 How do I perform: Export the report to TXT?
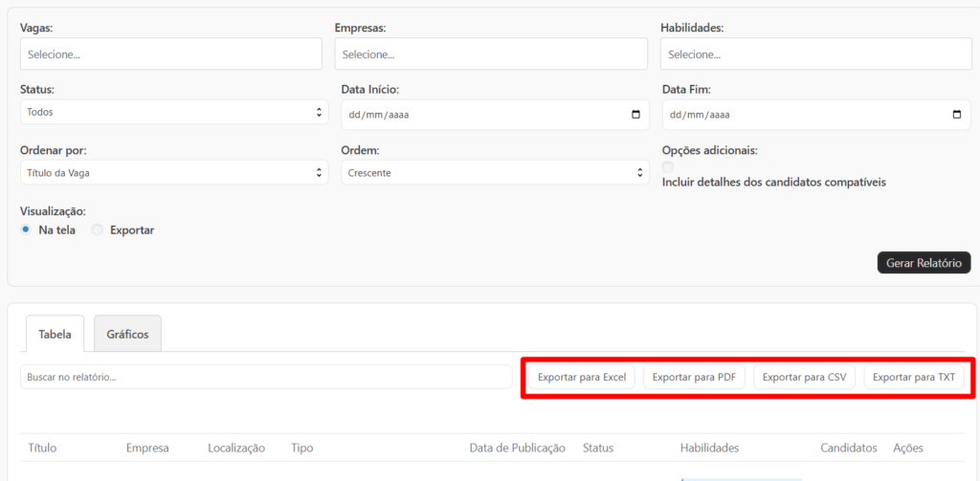[x=914, y=377]
